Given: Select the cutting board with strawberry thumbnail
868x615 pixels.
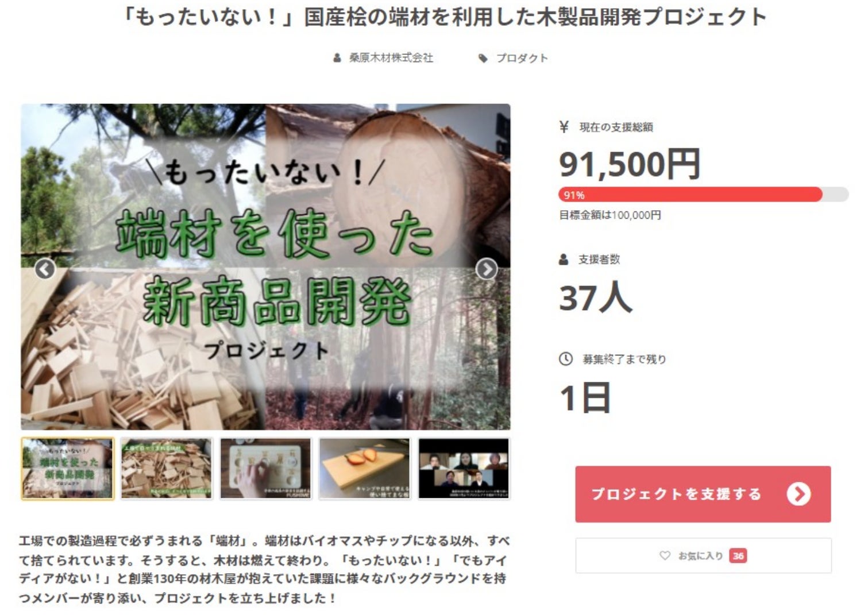Looking at the screenshot, I should pyautogui.click(x=365, y=469).
